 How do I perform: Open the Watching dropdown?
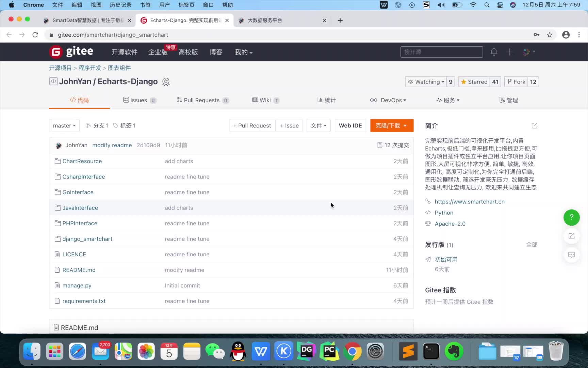(x=426, y=82)
